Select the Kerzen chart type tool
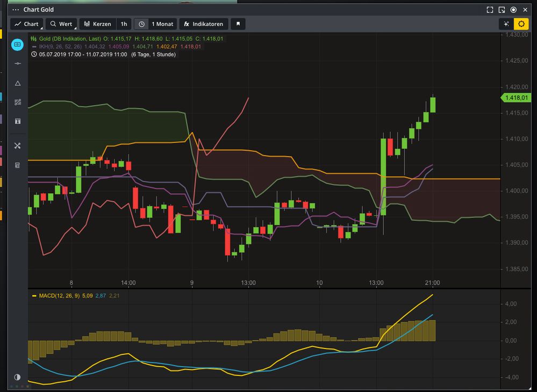 97,24
